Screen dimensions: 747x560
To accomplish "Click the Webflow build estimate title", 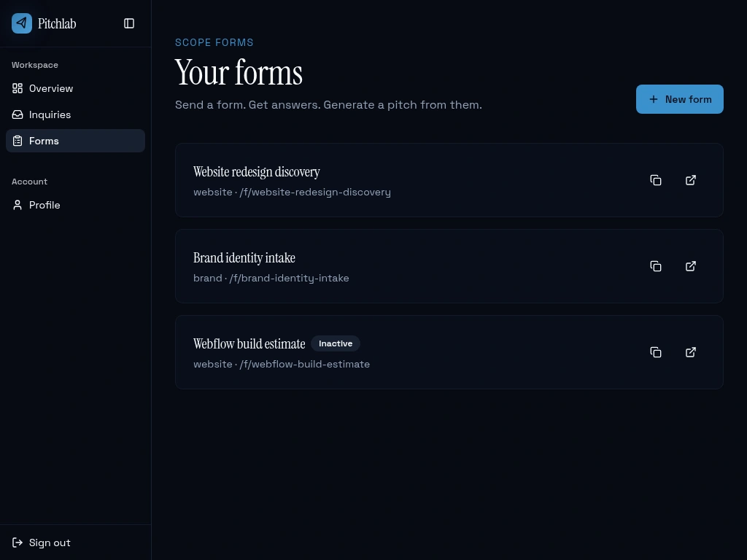I will [x=249, y=344].
